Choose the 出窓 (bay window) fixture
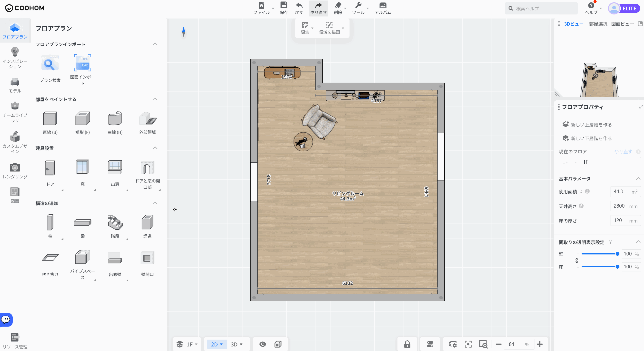This screenshot has height=351, width=644. (x=115, y=167)
